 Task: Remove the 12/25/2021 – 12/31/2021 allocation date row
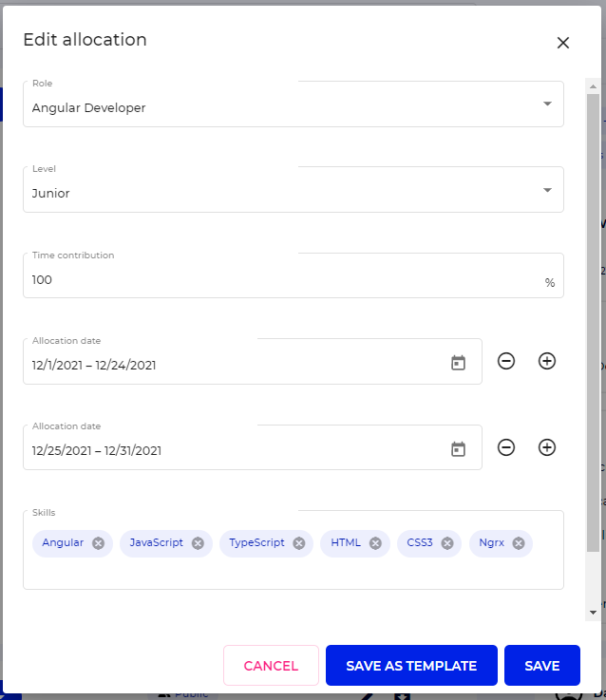(506, 447)
